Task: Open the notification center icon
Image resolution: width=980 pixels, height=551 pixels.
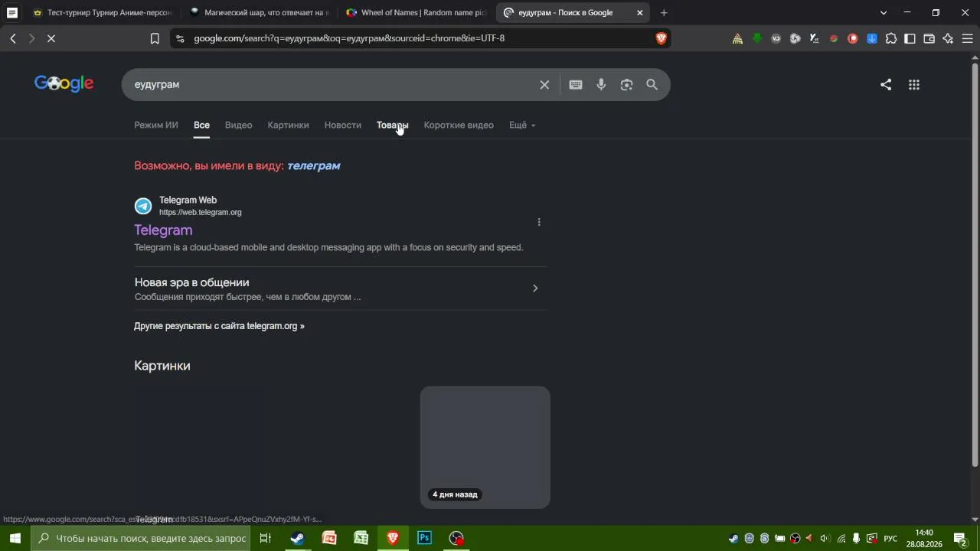Action: pos(960,538)
